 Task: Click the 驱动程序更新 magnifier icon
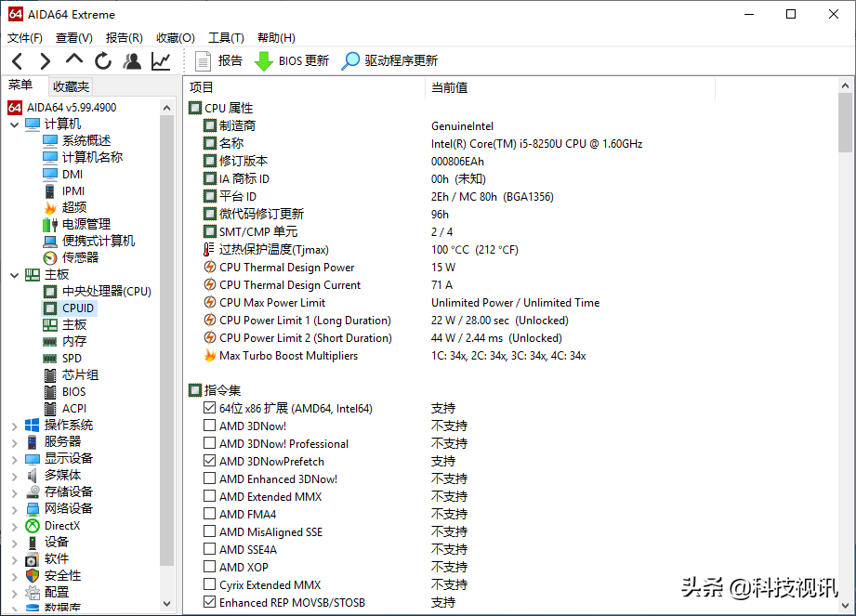click(350, 61)
